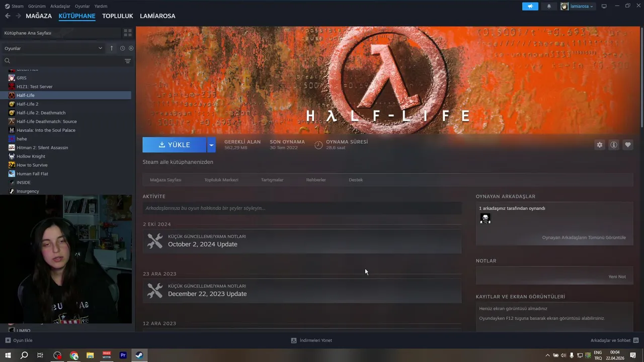Open Windows notification center icon

click(x=633, y=355)
